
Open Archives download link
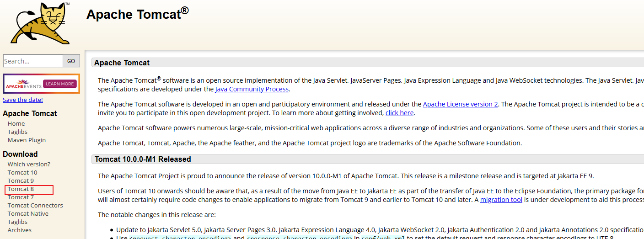point(20,230)
